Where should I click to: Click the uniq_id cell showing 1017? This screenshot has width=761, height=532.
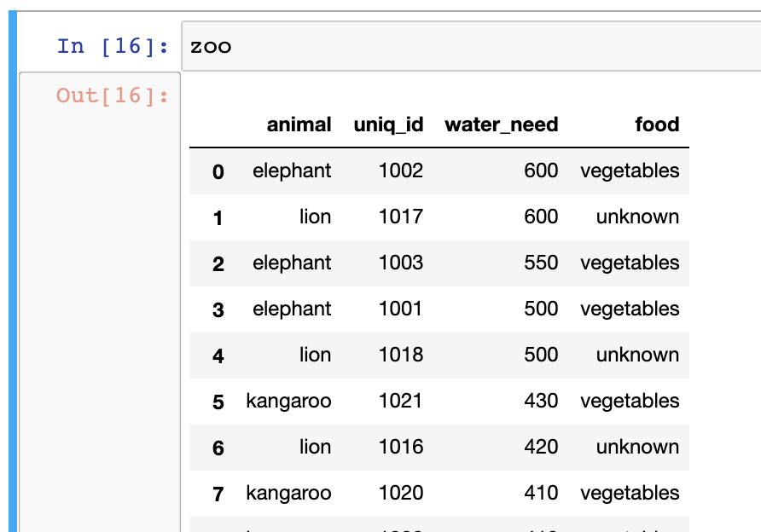coord(400,217)
